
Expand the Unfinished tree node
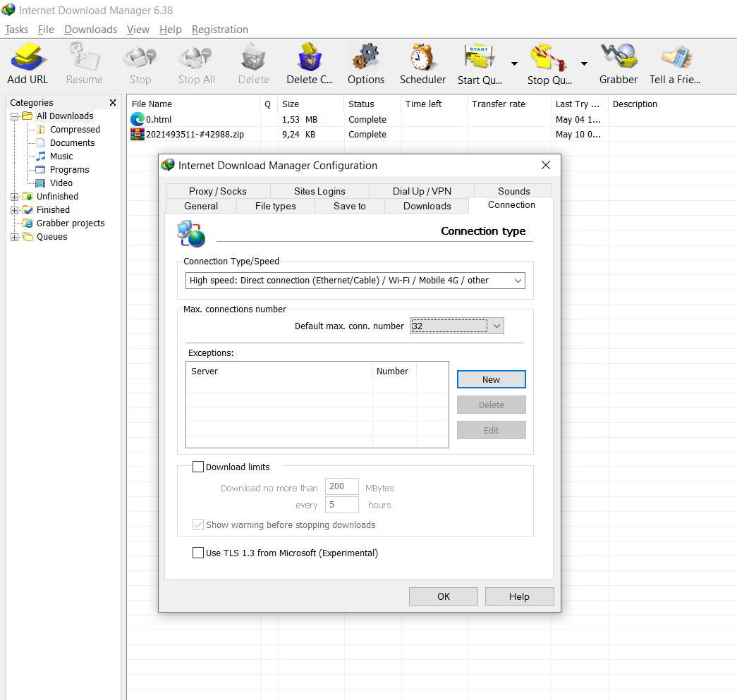pyautogui.click(x=15, y=197)
